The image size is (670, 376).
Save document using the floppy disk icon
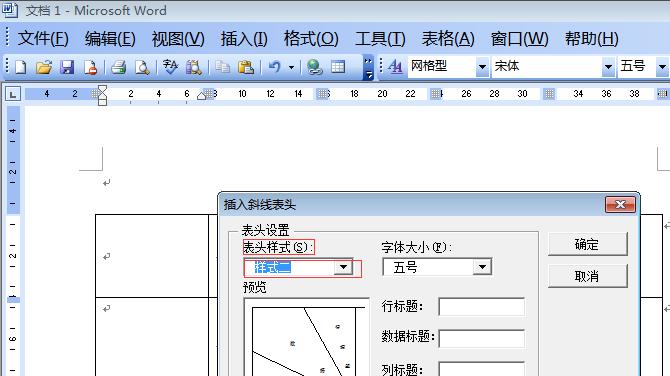(67, 67)
